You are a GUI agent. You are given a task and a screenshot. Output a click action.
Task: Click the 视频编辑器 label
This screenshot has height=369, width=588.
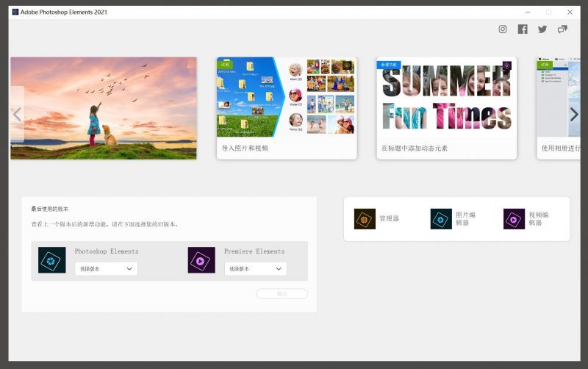tap(539, 218)
